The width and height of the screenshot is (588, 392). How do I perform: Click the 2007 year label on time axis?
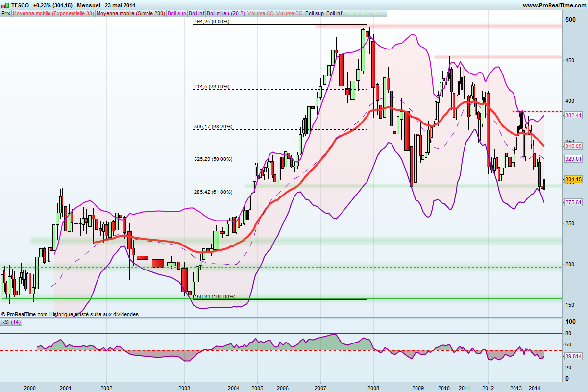[x=320, y=387]
